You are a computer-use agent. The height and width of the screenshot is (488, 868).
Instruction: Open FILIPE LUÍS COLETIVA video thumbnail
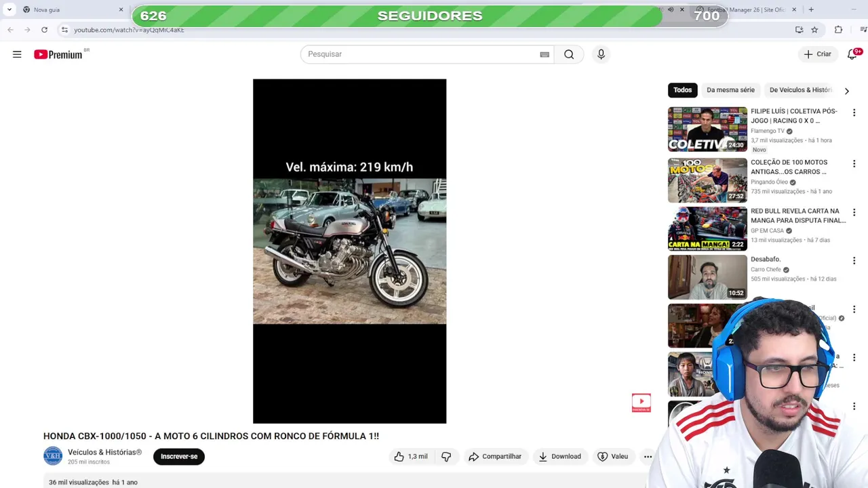[707, 129]
